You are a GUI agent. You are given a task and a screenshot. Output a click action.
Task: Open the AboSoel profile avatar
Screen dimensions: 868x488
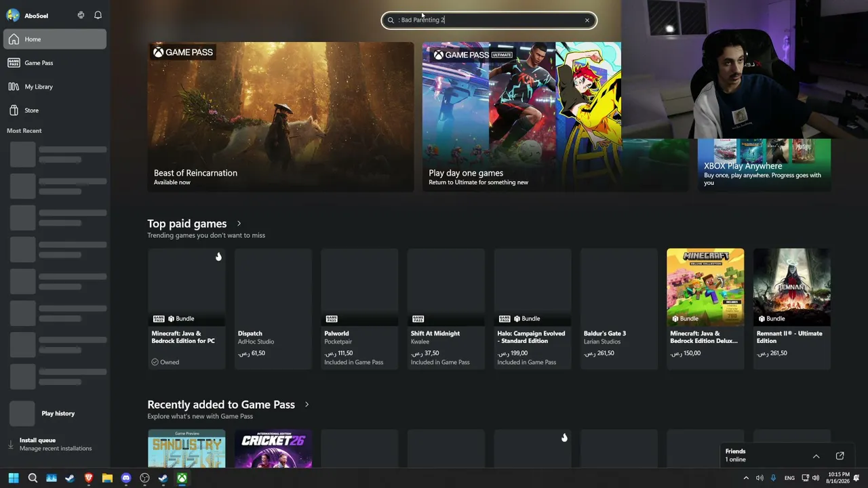tap(13, 15)
